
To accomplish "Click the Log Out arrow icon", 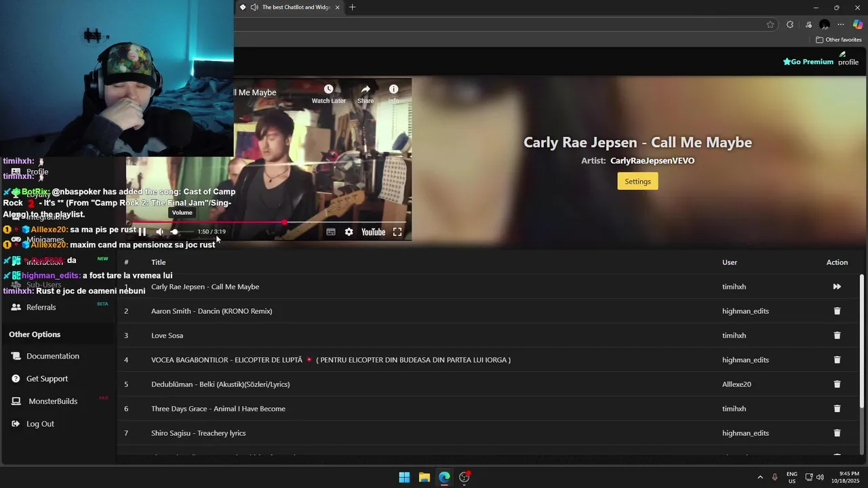I will point(16,424).
